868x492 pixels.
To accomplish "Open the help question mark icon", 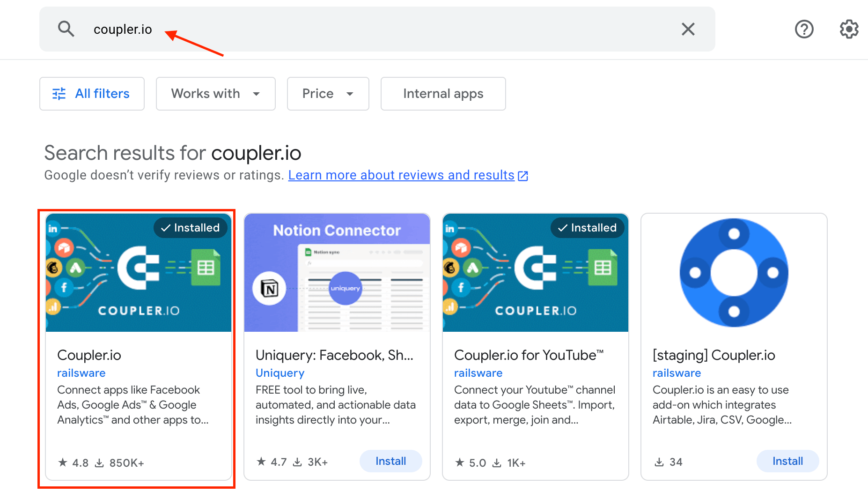I will coord(804,29).
